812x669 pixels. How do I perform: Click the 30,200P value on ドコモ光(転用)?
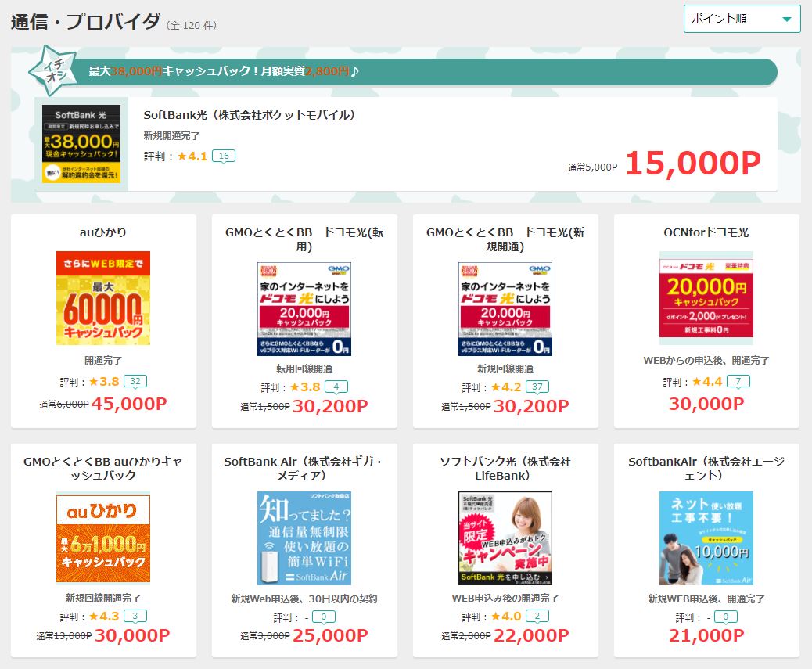(330, 406)
